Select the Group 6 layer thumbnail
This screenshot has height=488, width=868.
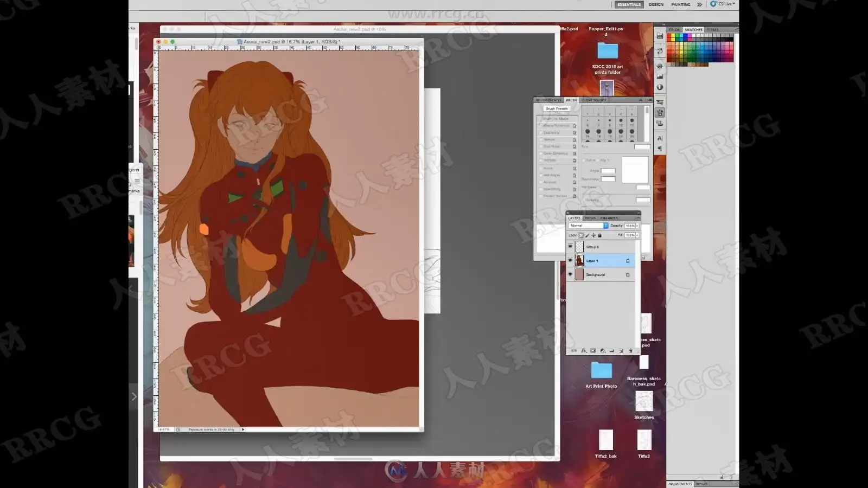(579, 247)
